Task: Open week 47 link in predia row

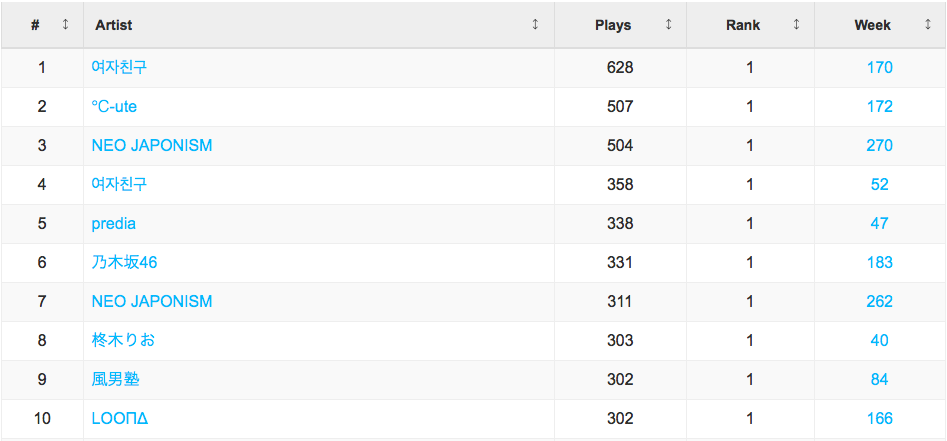Action: tap(879, 224)
